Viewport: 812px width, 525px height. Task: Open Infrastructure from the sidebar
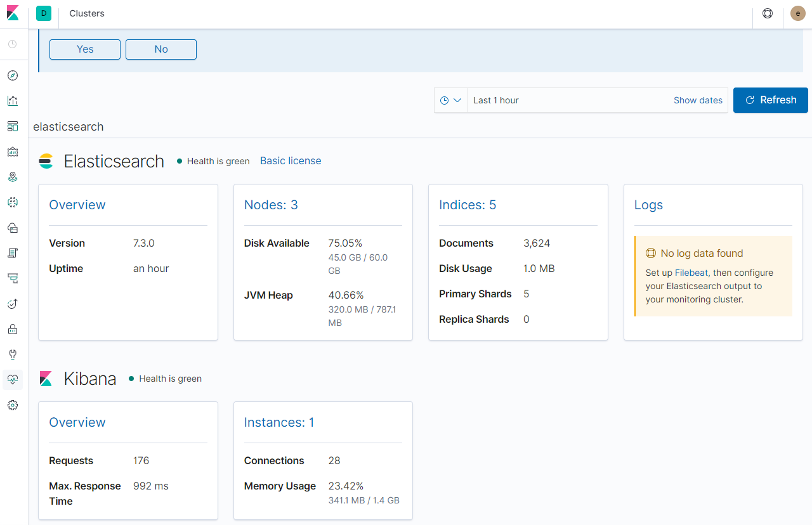(x=13, y=228)
